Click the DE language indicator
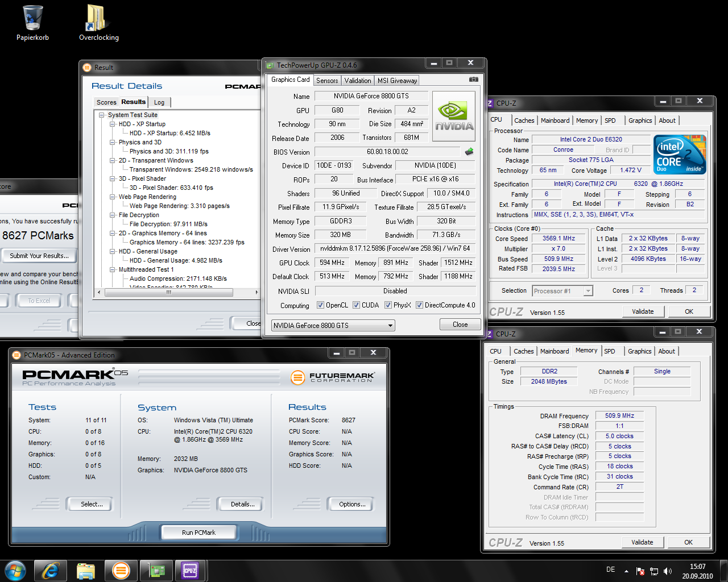 610,569
